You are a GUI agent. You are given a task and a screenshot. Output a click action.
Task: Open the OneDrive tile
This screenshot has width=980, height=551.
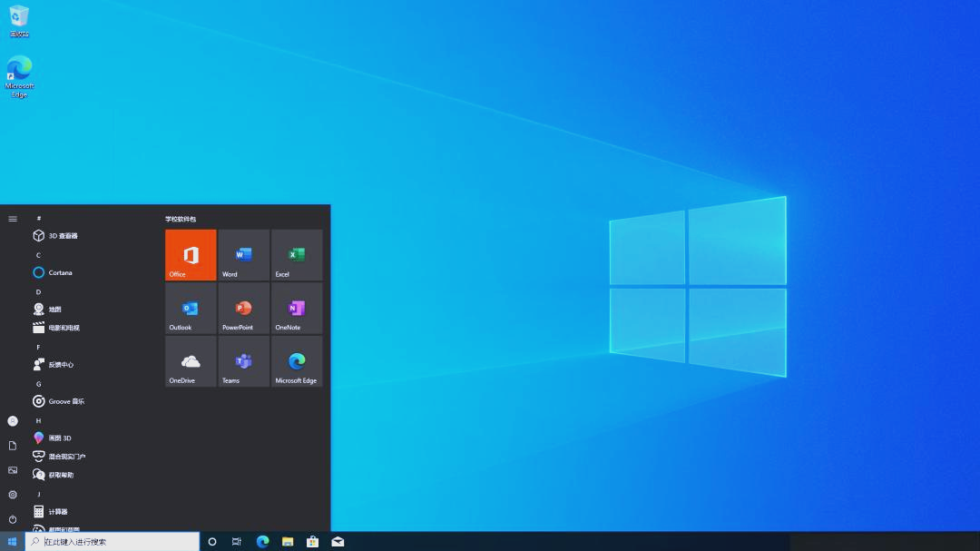click(189, 360)
